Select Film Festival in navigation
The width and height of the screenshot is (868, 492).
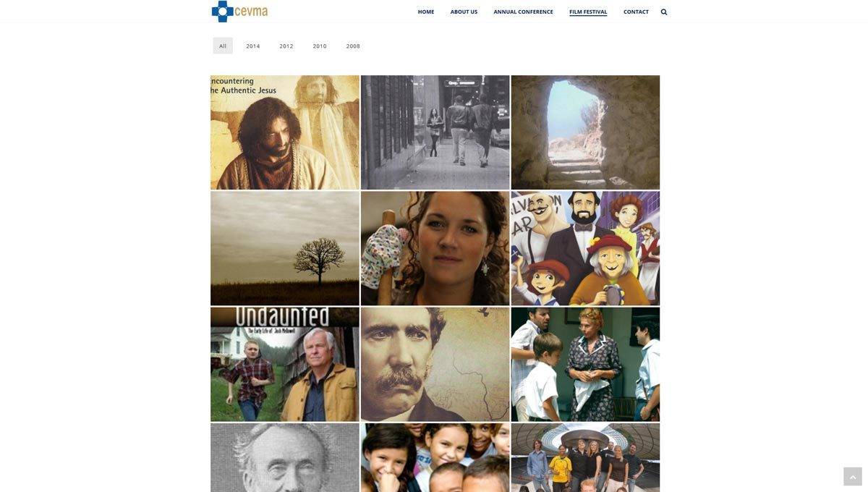tap(588, 12)
